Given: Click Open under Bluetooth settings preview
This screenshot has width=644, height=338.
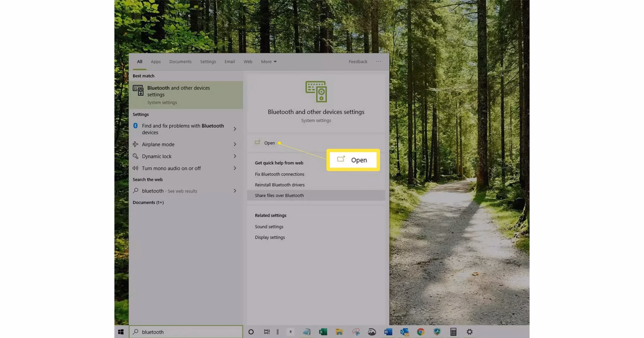Looking at the screenshot, I should [x=269, y=143].
